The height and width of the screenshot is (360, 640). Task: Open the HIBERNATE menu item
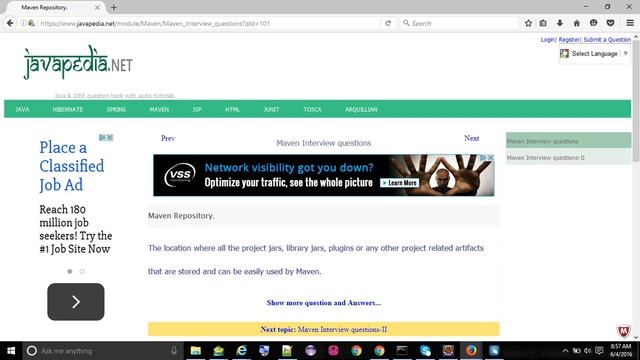point(68,109)
